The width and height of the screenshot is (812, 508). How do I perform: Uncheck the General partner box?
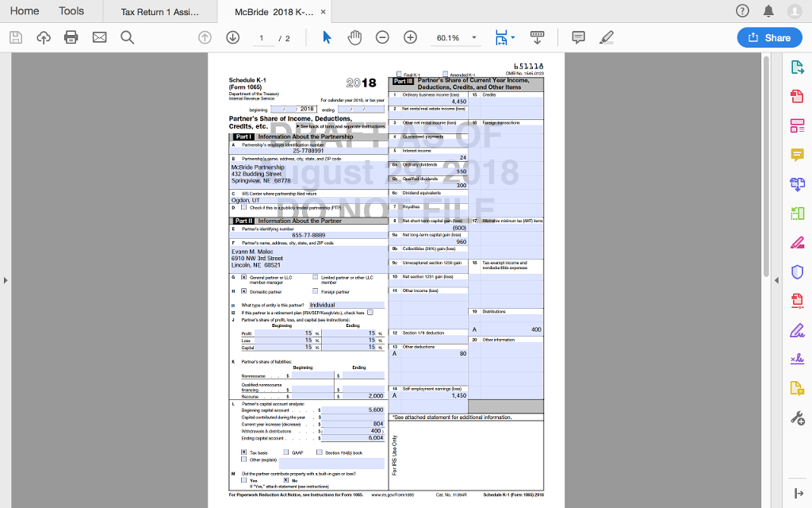click(243, 277)
